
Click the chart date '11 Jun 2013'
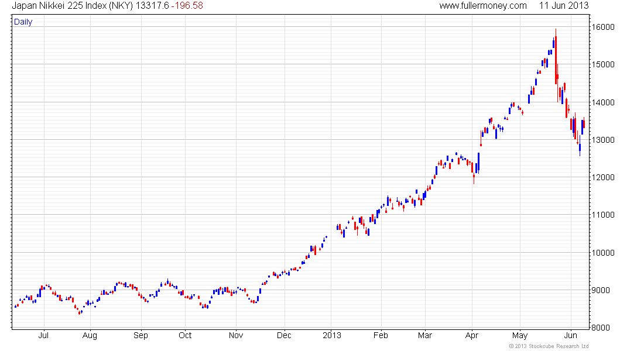pyautogui.click(x=563, y=6)
